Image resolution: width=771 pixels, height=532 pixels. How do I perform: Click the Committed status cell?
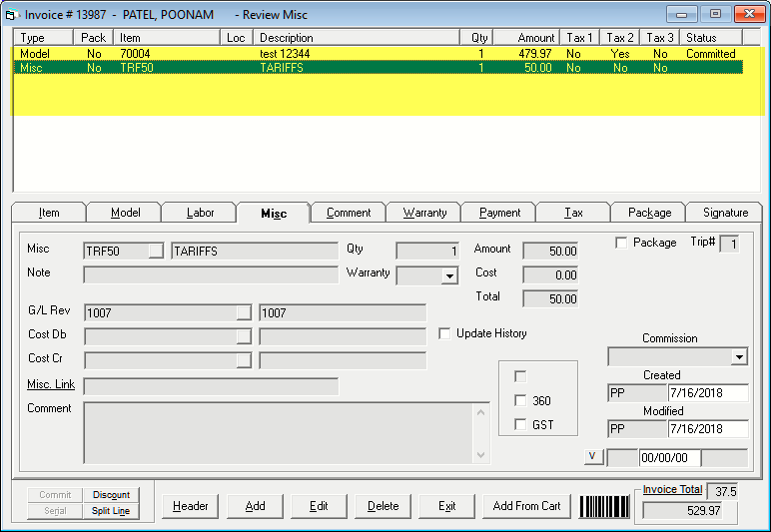coord(710,54)
